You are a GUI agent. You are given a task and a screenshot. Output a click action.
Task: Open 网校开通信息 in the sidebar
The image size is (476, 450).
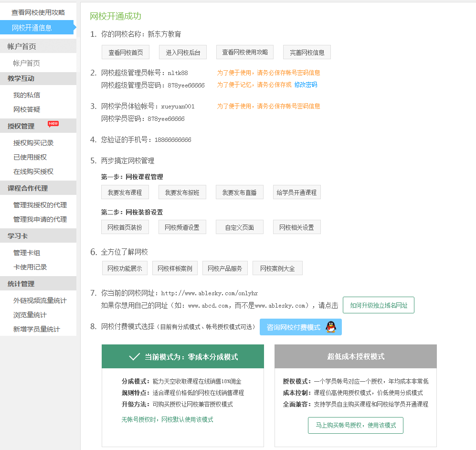[32, 28]
